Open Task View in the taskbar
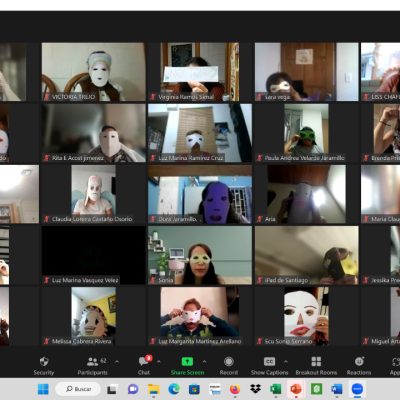400x400 pixels. click(112, 389)
